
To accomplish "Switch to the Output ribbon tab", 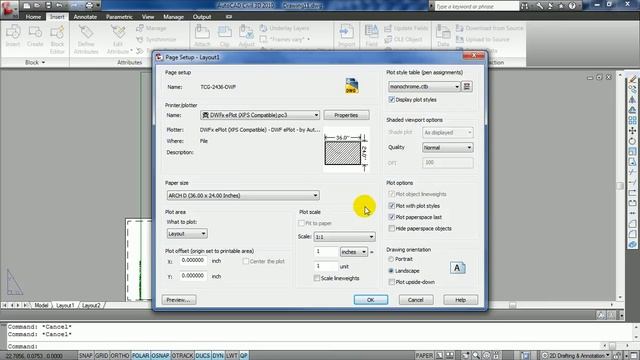I will coord(202,17).
